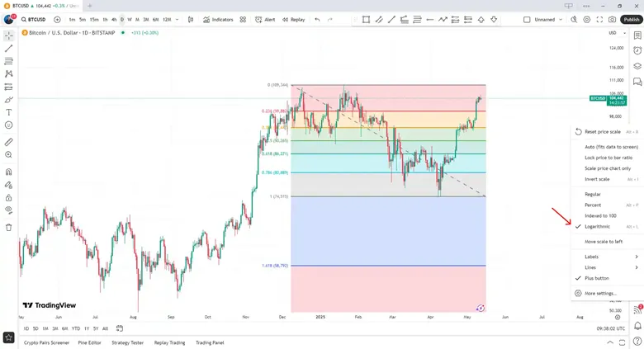This screenshot has width=644, height=349.
Task: Open indicator templates grid icon
Action: [243, 19]
